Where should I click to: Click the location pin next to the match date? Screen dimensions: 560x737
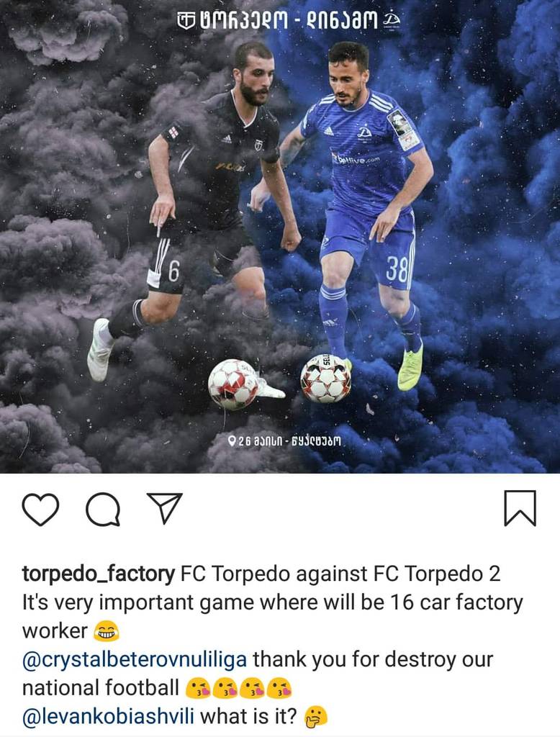(232, 441)
